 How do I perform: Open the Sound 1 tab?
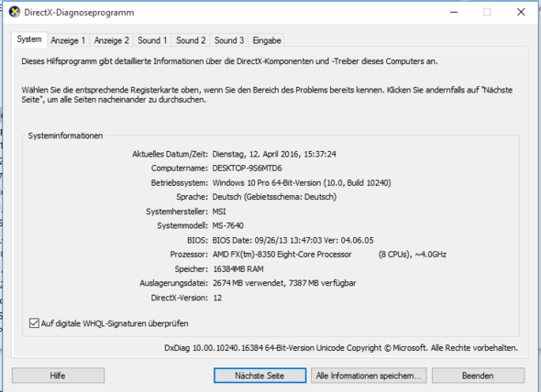152,40
